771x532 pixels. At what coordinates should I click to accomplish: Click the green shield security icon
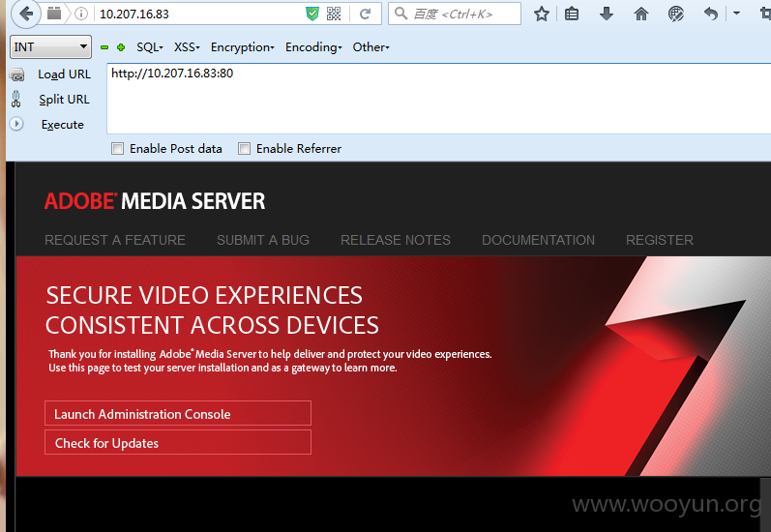pyautogui.click(x=312, y=14)
